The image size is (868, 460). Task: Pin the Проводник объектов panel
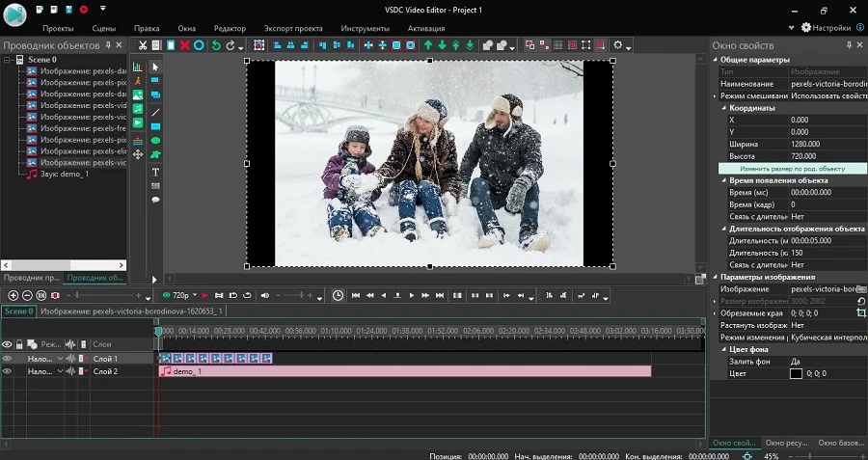coord(108,45)
